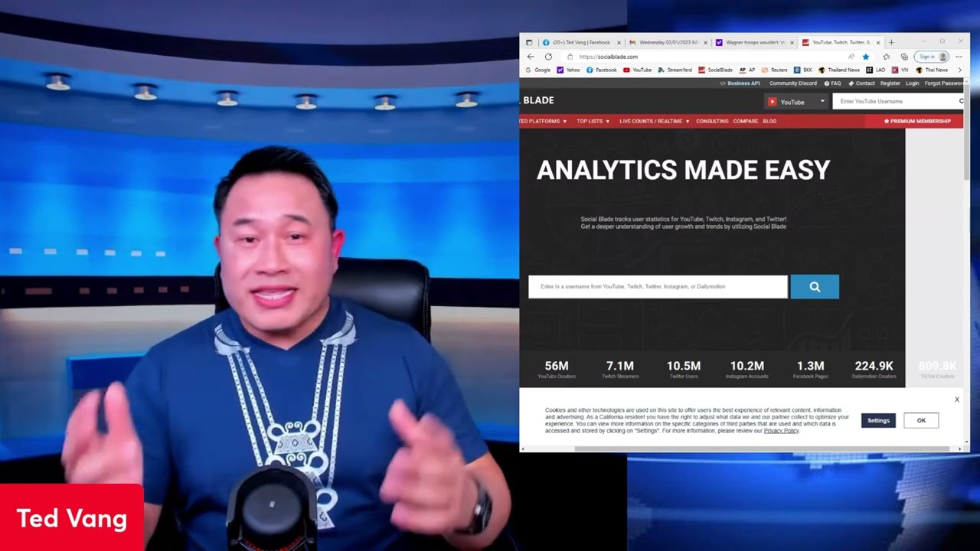The image size is (980, 551).
Task: Open the Favorites list icon
Action: click(886, 57)
